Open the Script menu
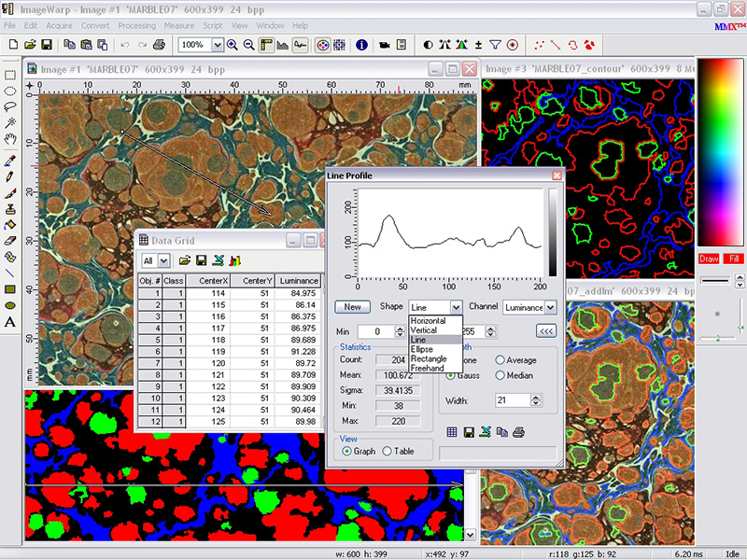The image size is (747, 560). pyautogui.click(x=213, y=25)
